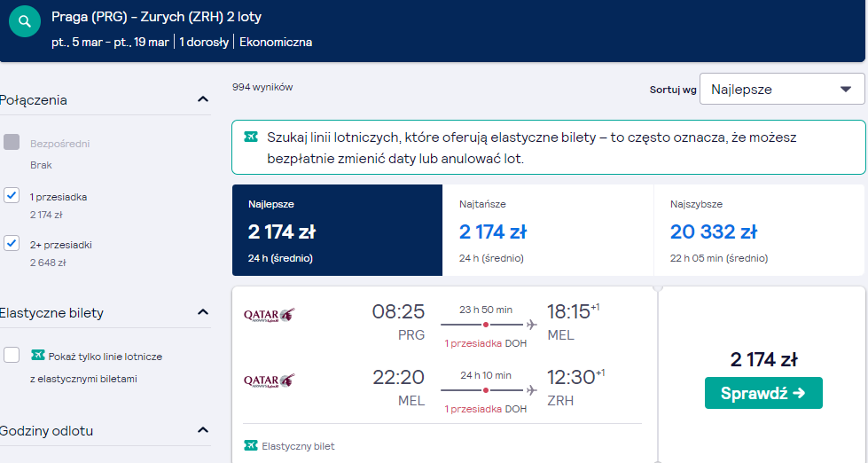Image resolution: width=868 pixels, height=463 pixels.
Task: Click the 1 przesiadka DOH link on outbound flight
Action: point(485,343)
